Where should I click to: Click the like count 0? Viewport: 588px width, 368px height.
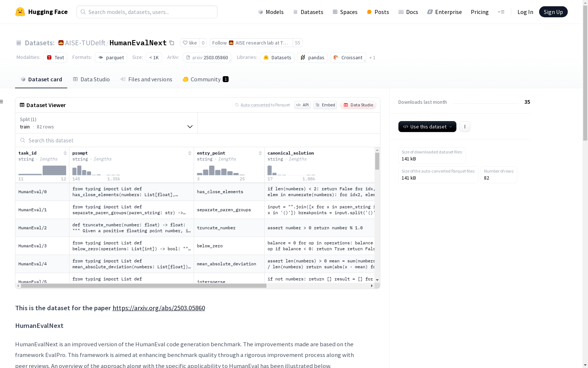point(203,43)
